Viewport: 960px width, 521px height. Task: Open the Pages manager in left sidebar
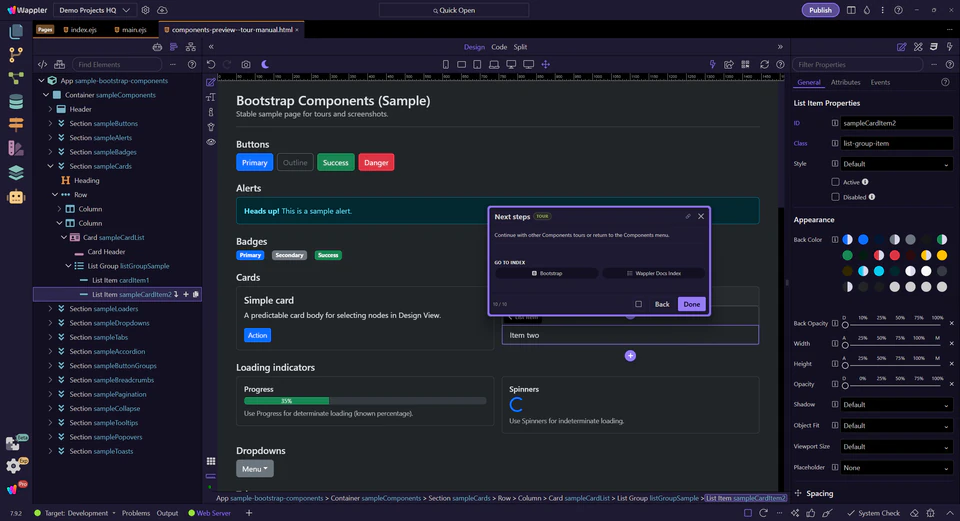pos(16,32)
